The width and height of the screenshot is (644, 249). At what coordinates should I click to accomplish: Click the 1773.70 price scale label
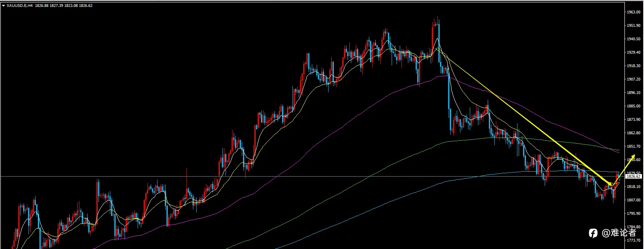click(634, 240)
